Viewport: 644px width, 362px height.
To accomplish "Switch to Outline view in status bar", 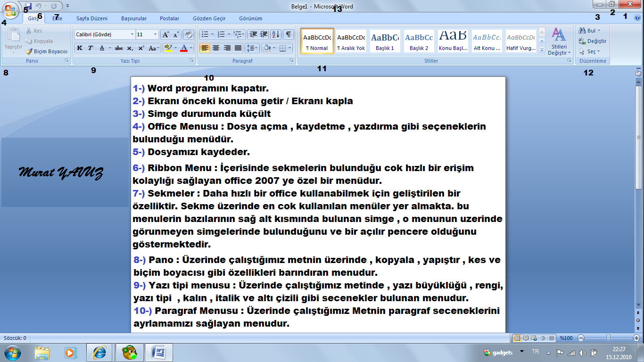I will pos(543,338).
